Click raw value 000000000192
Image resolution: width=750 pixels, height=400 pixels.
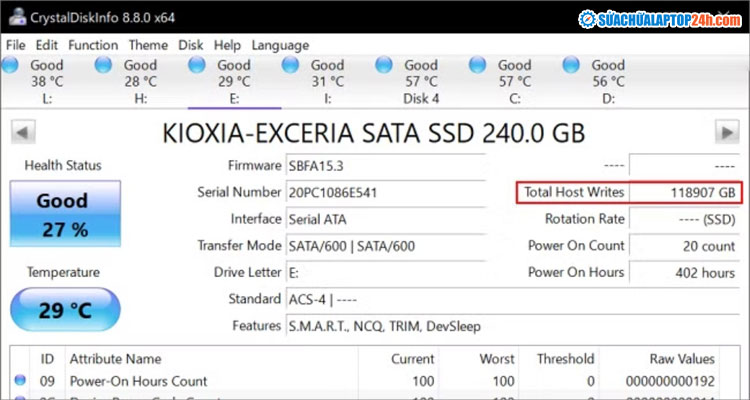click(x=670, y=382)
